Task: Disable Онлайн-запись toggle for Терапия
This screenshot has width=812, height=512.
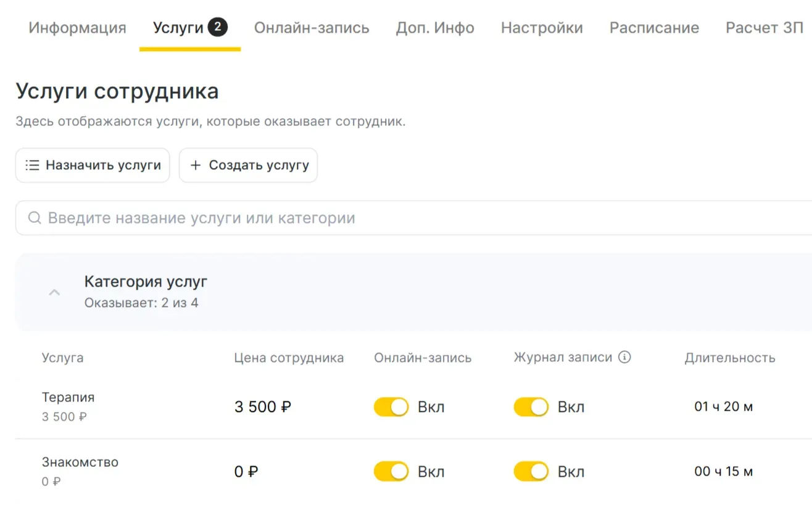Action: coord(391,407)
